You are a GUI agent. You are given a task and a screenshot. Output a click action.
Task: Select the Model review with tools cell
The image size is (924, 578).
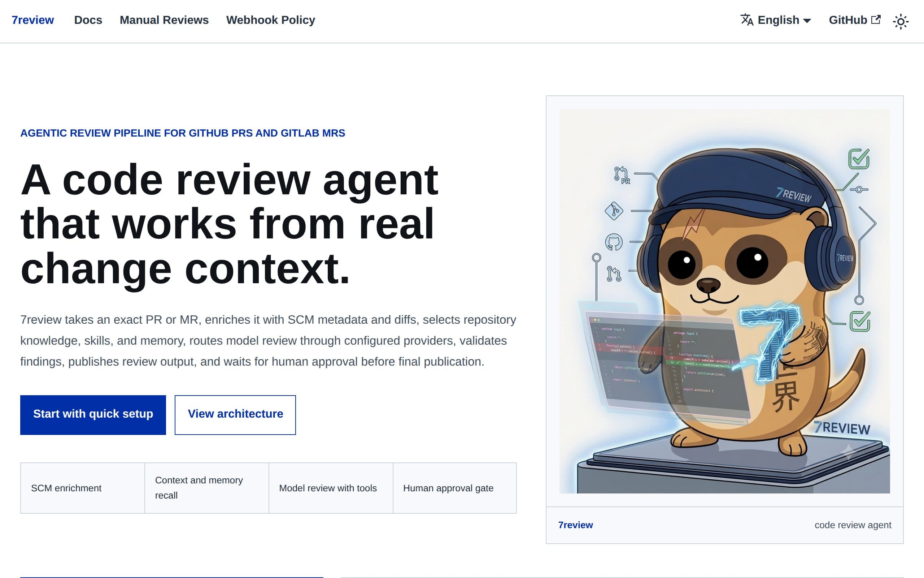point(331,488)
